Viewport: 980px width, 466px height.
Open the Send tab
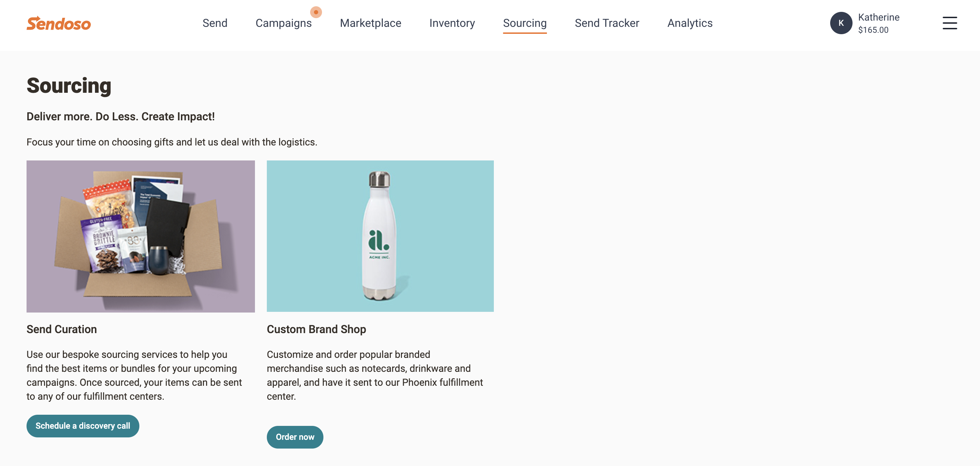coord(214,23)
